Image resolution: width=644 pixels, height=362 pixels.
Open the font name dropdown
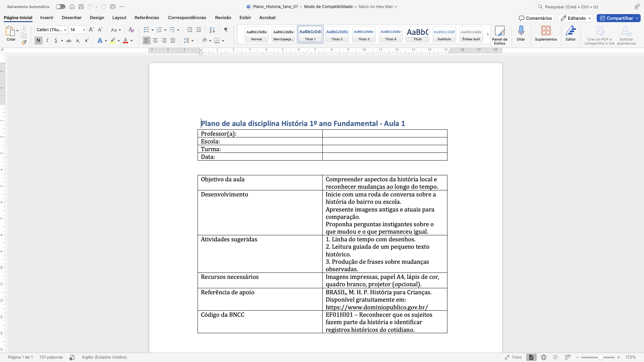point(65,30)
